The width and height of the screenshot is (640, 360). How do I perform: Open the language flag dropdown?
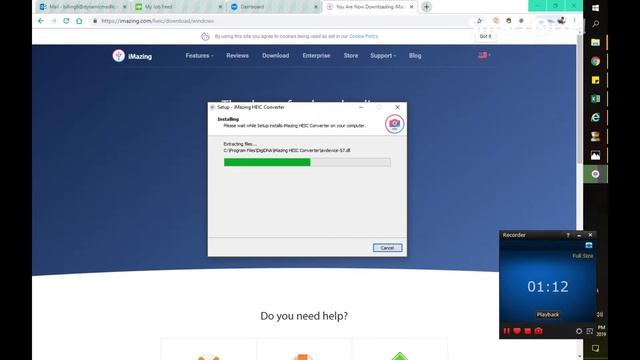(484, 55)
